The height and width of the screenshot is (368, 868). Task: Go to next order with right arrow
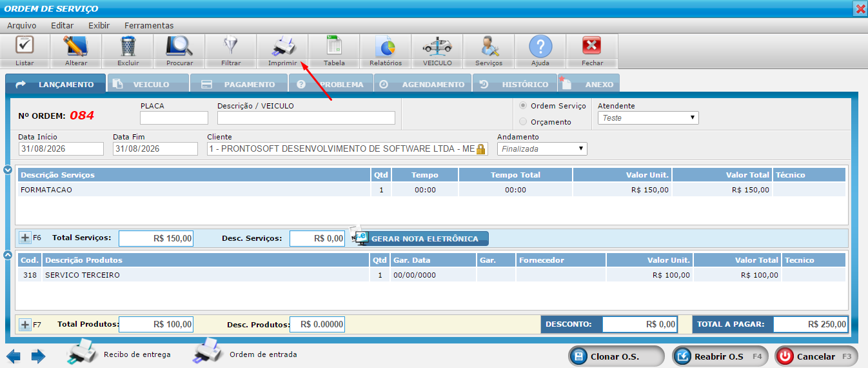pos(38,356)
